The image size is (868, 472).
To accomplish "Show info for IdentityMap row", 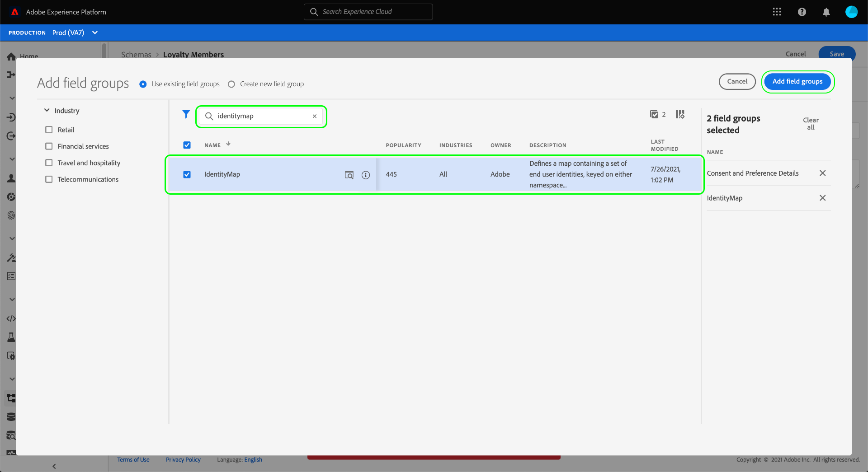I will click(366, 175).
